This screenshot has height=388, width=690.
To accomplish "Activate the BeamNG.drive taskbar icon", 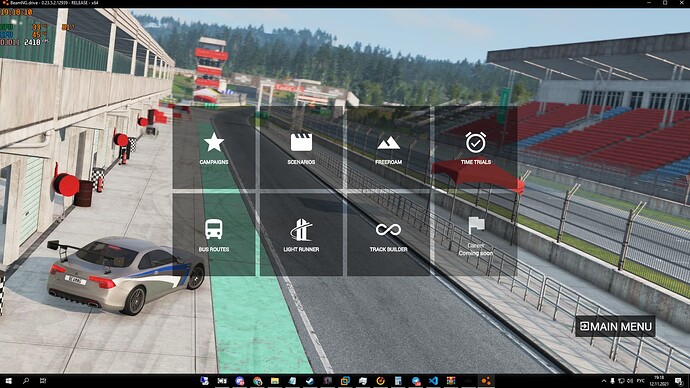I will (486, 381).
